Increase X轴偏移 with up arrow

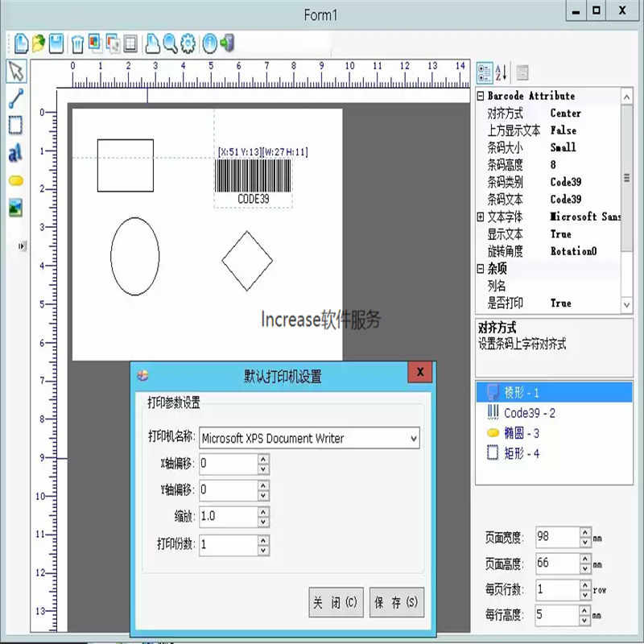click(263, 459)
